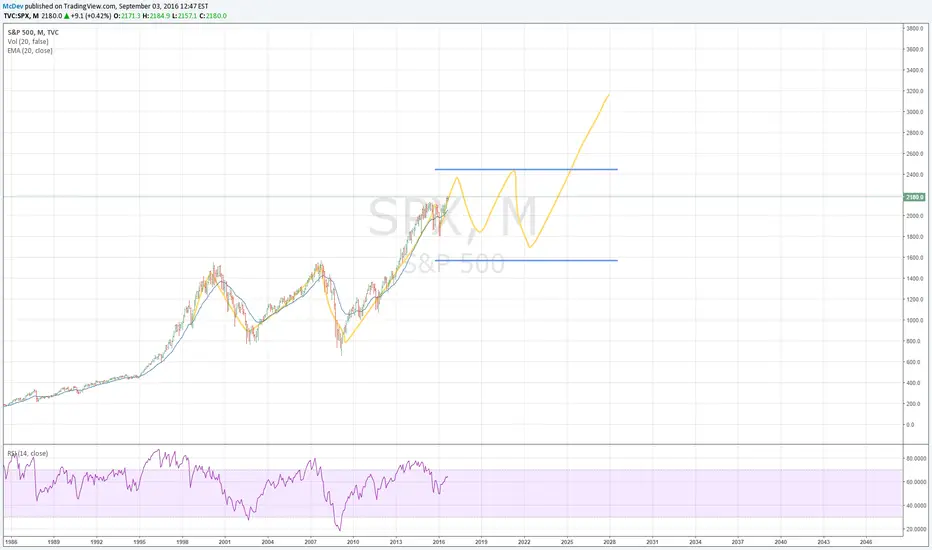932x550 pixels.
Task: Click the L:2157.1 low price value
Action: click(184, 16)
